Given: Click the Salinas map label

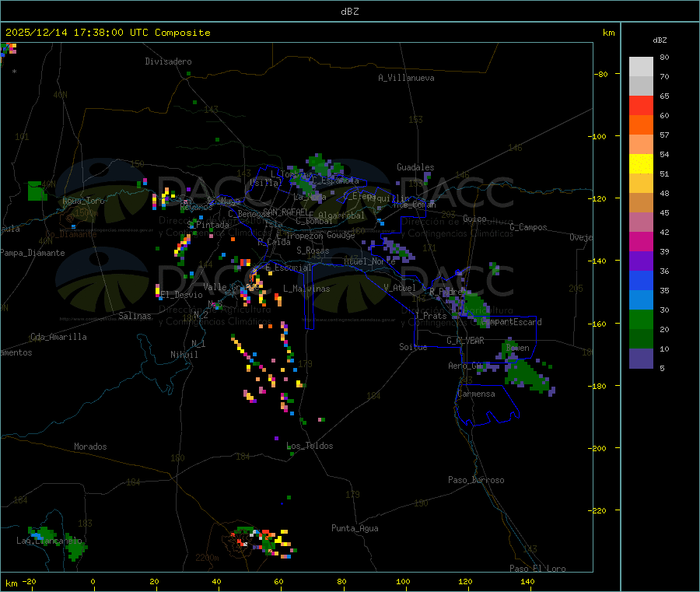Looking at the screenshot, I should [135, 316].
